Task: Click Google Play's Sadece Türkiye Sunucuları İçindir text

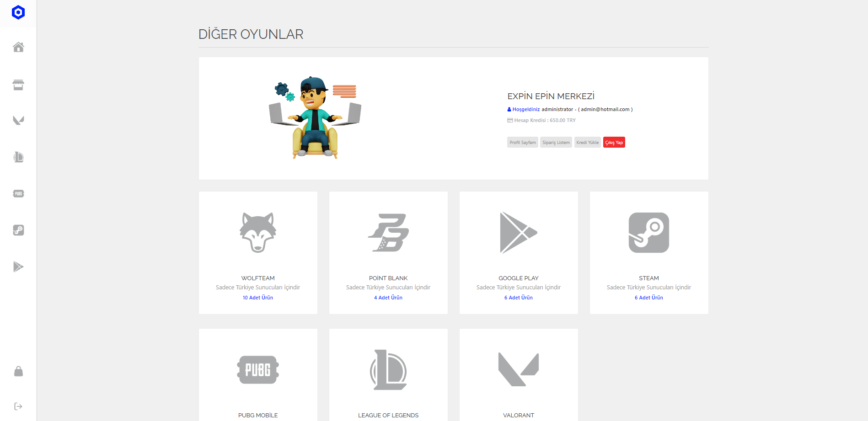Action: coord(519,288)
